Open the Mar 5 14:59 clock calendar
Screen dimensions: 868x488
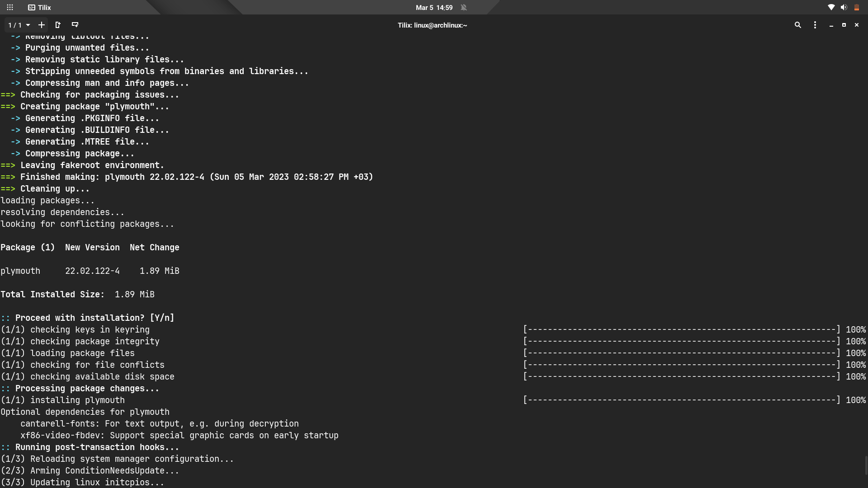pyautogui.click(x=434, y=7)
